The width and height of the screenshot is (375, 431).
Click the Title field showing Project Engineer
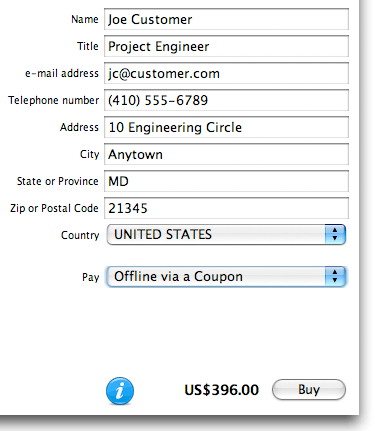tap(226, 46)
